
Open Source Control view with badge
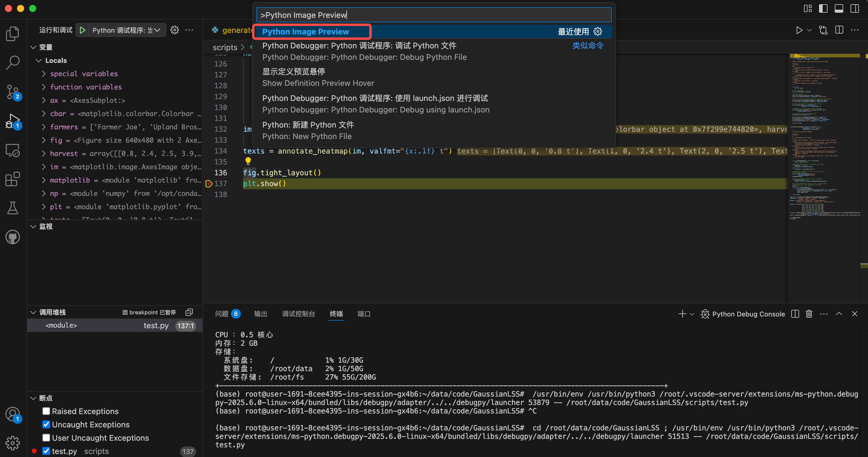click(13, 92)
